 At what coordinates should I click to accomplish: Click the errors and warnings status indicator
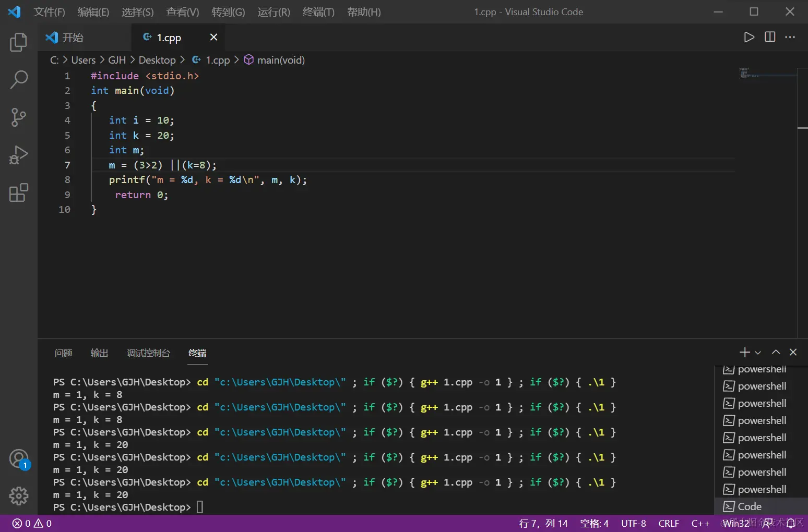point(32,523)
